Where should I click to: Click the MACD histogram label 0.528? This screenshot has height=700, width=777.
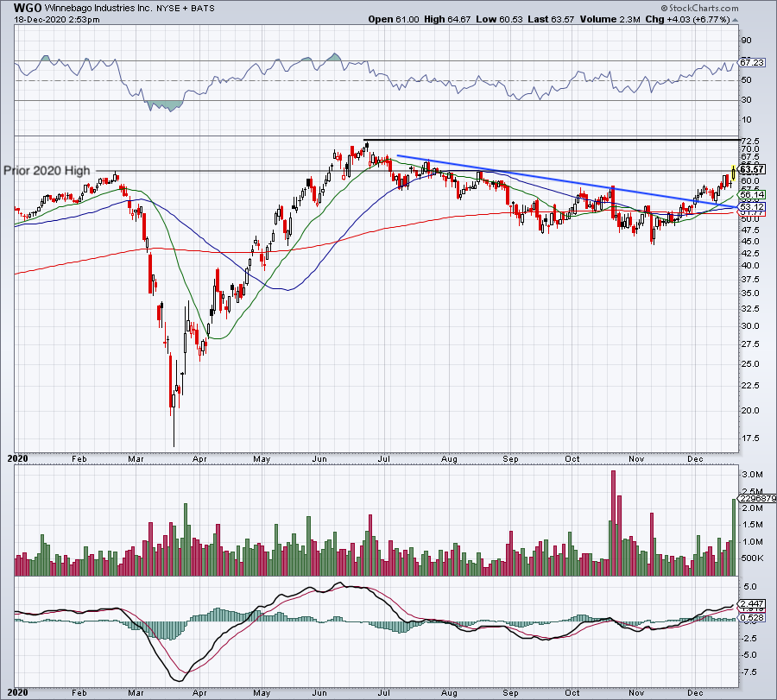(752, 618)
